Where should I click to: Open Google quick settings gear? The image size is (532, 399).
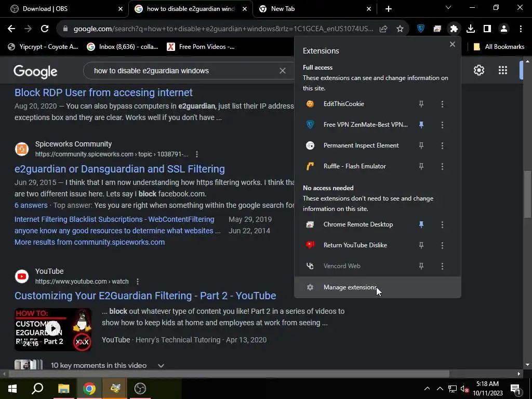(x=478, y=70)
